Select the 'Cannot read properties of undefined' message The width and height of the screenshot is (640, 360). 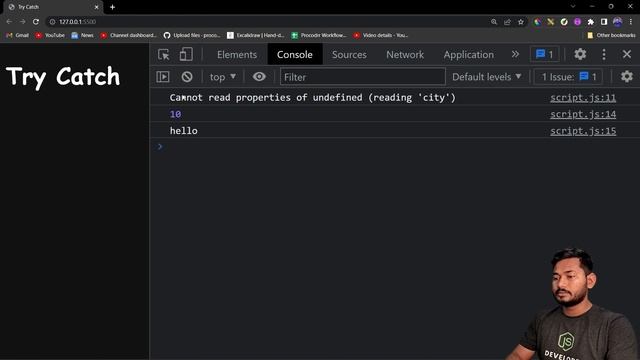[x=313, y=98]
